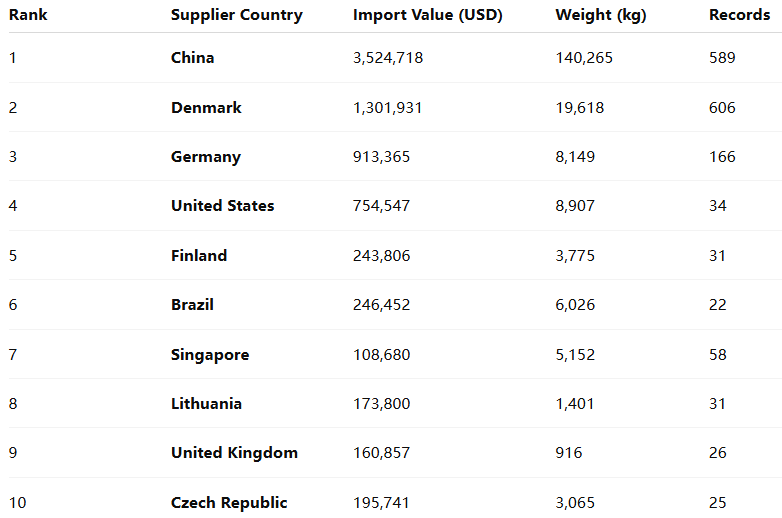Select the Czech Republic cell

[229, 503]
